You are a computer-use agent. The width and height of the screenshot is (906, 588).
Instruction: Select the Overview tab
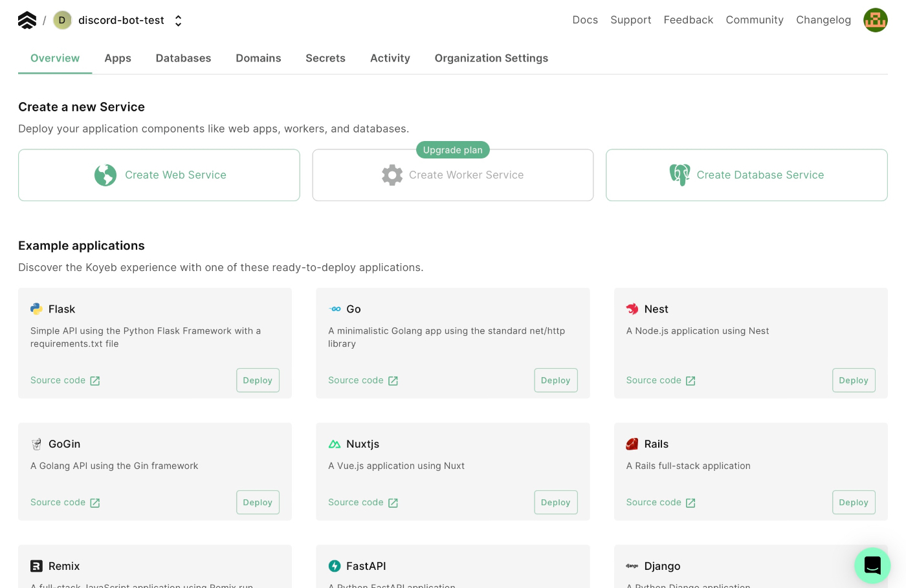[55, 58]
